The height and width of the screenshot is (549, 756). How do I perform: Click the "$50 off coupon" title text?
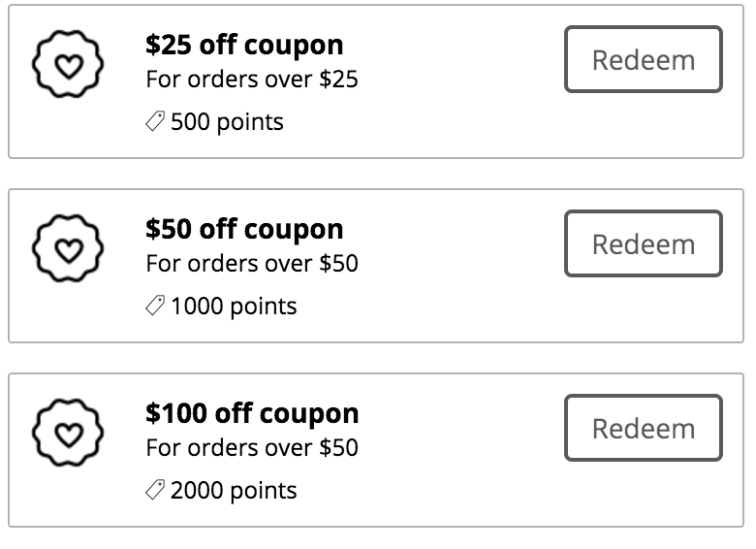click(x=244, y=230)
